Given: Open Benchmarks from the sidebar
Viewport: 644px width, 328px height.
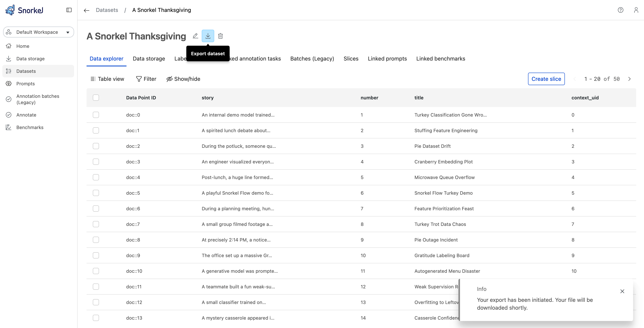Looking at the screenshot, I should pos(30,127).
